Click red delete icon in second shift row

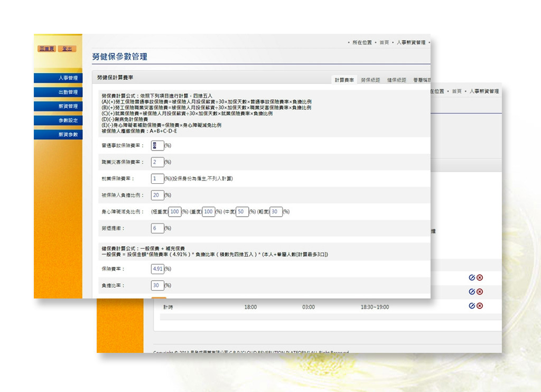480,292
